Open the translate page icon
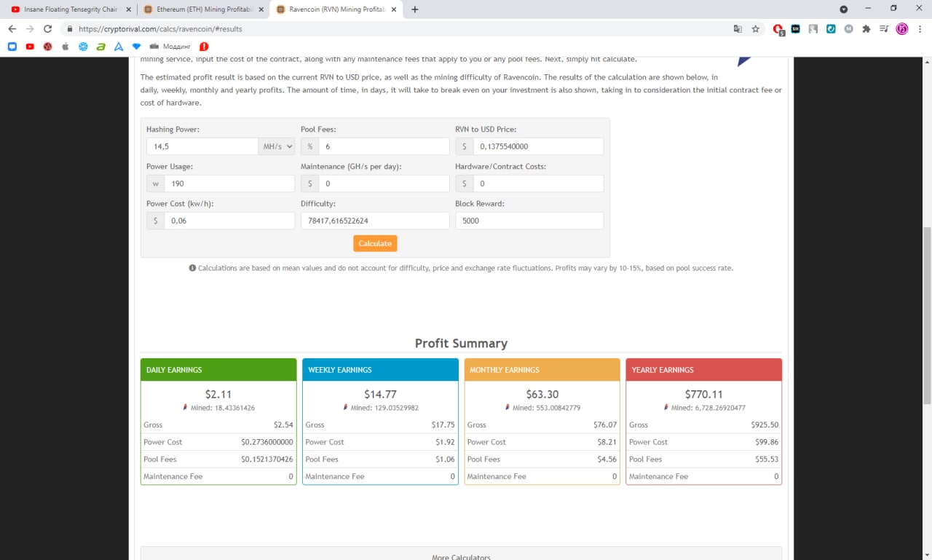 (738, 29)
